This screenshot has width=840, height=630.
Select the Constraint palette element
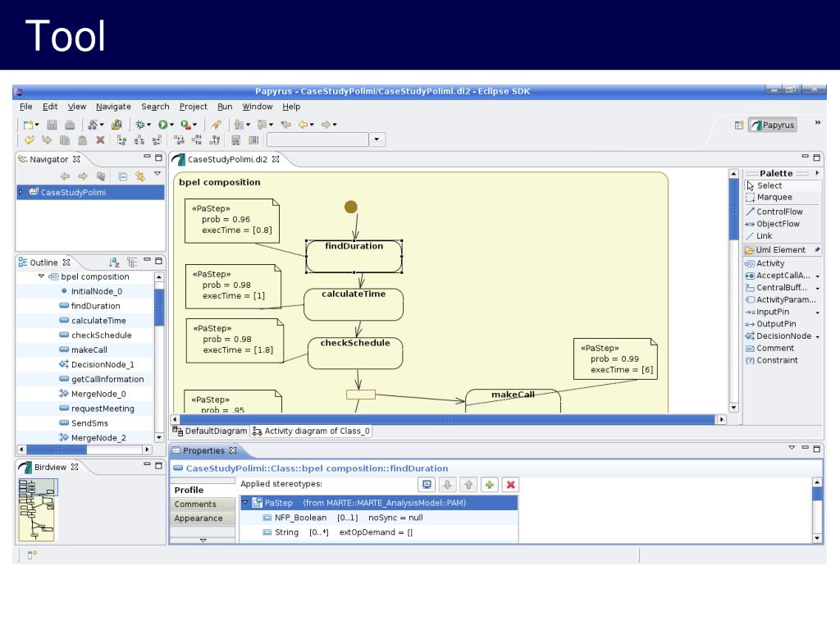coord(772,360)
